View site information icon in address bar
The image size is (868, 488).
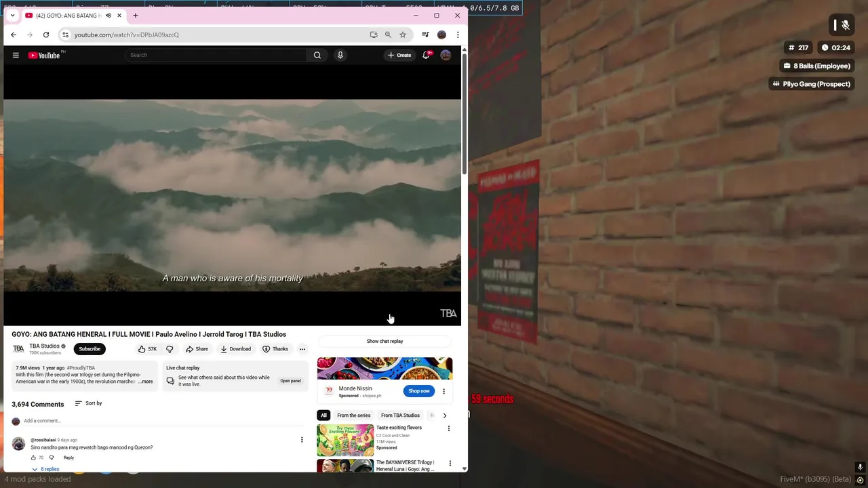tap(65, 35)
